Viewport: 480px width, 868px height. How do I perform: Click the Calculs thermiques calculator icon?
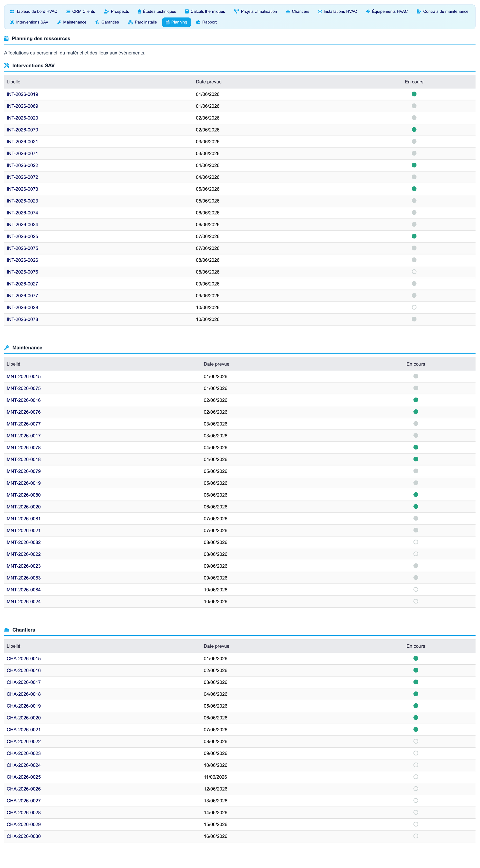pyautogui.click(x=187, y=11)
